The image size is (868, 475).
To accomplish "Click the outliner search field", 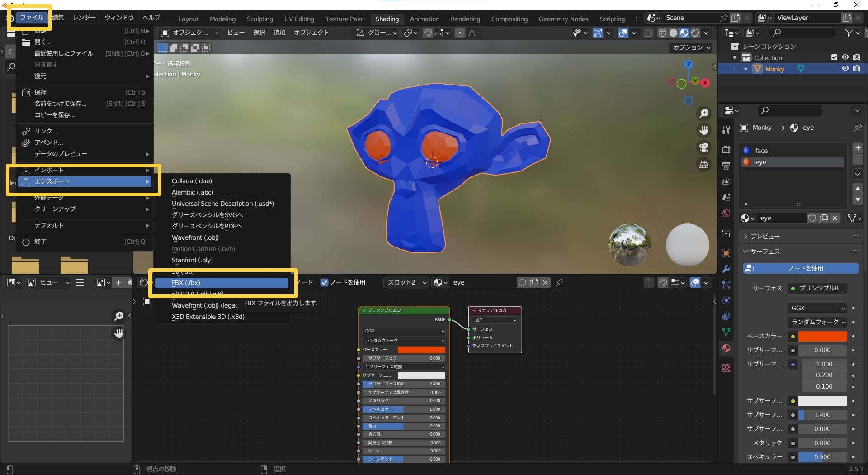I will (802, 33).
